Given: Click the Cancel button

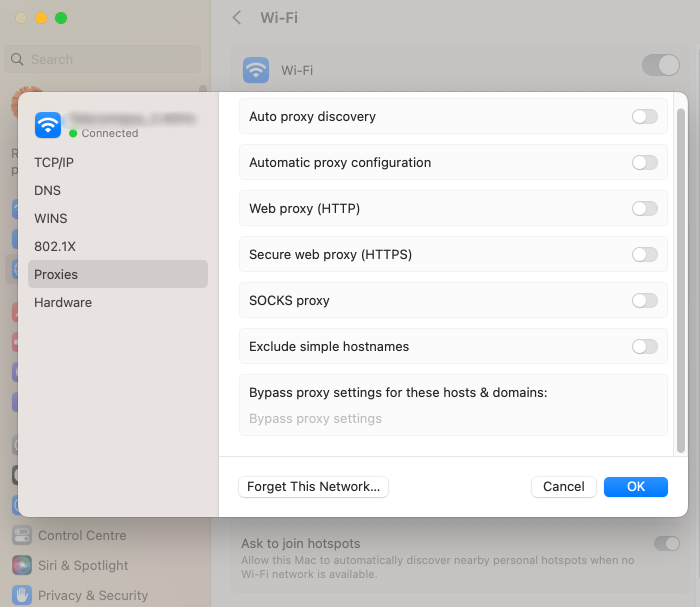Looking at the screenshot, I should tap(563, 486).
